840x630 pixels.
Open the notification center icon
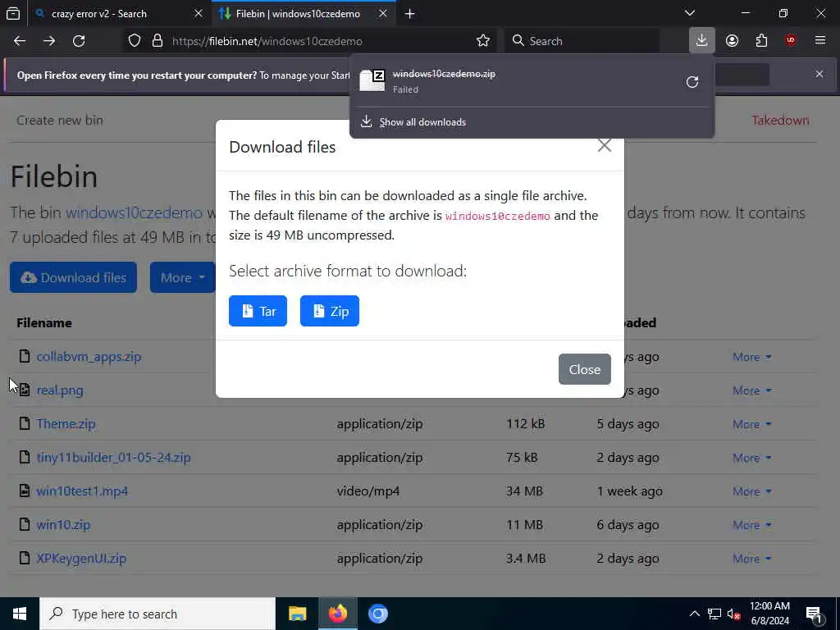tap(815, 614)
